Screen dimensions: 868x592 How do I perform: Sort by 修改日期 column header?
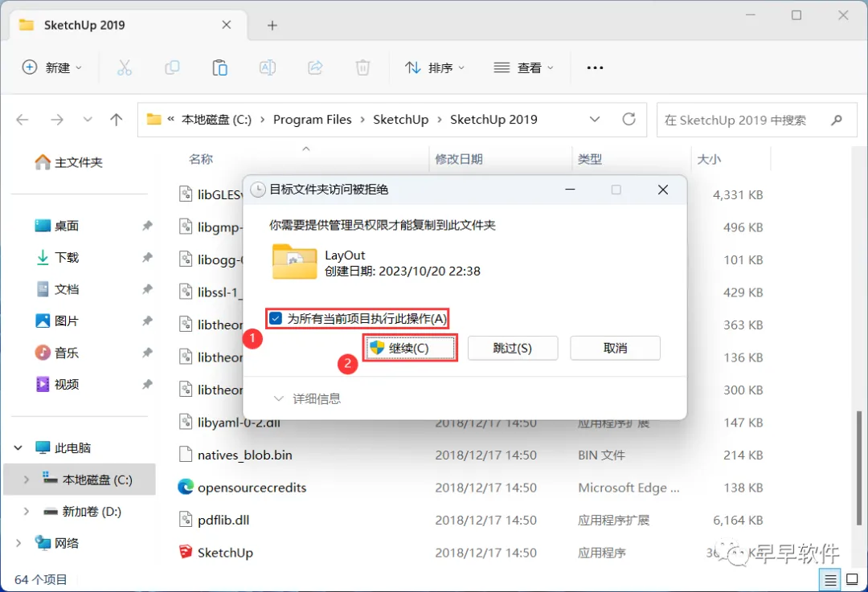point(459,159)
